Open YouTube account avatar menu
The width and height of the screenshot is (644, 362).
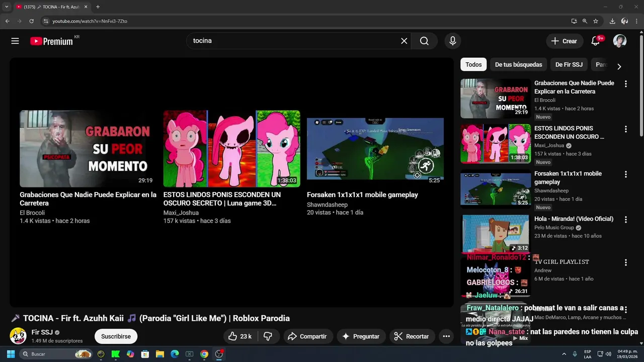[x=620, y=41]
